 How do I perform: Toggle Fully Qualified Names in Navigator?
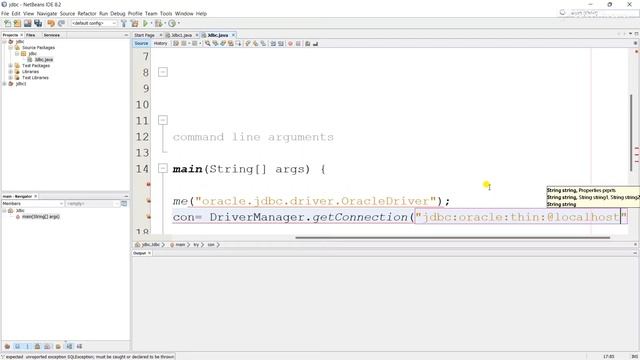[x=58, y=347]
